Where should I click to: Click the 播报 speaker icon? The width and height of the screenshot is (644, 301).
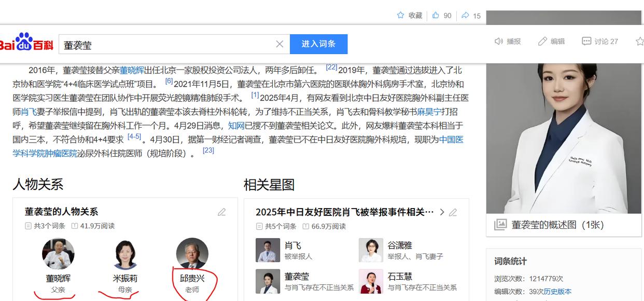(x=499, y=41)
